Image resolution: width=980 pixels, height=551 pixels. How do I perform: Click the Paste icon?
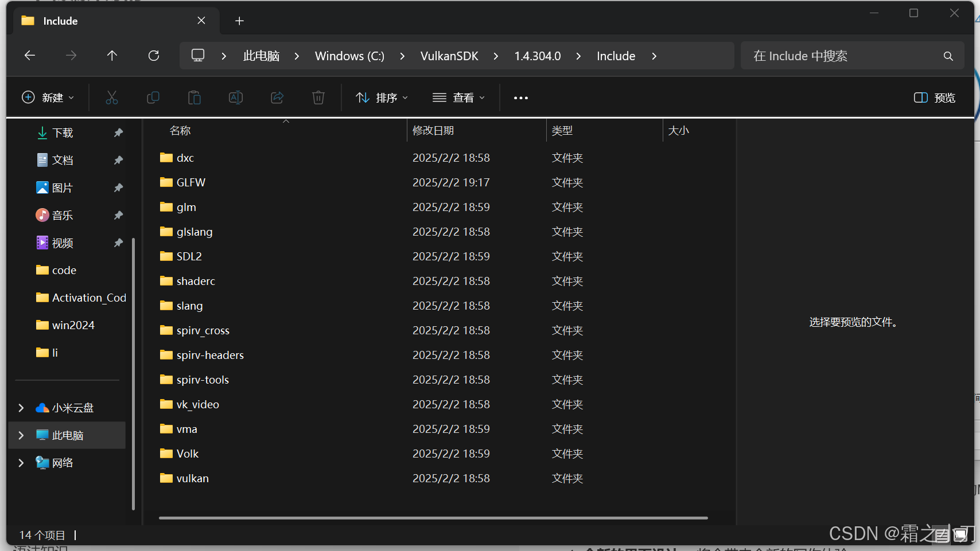(195, 97)
